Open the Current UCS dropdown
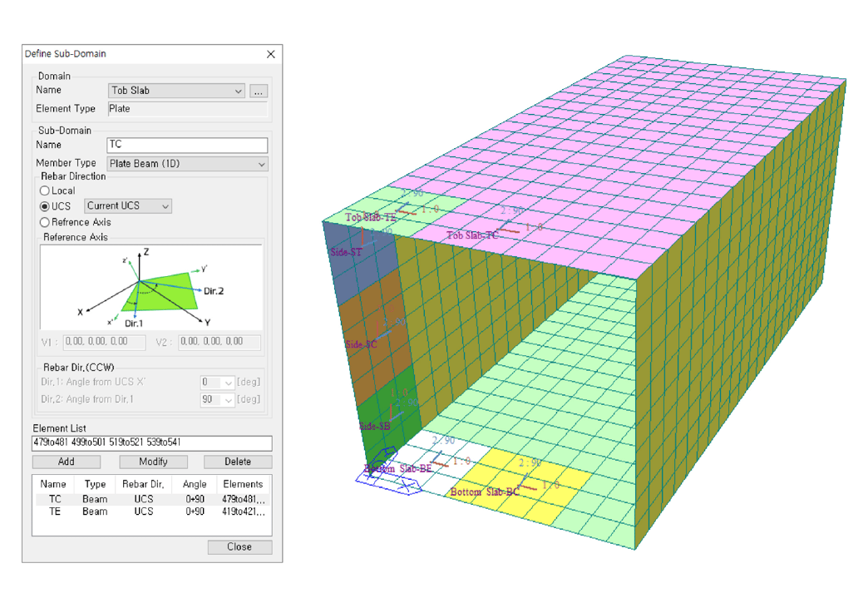868x598 pixels. 128,206
